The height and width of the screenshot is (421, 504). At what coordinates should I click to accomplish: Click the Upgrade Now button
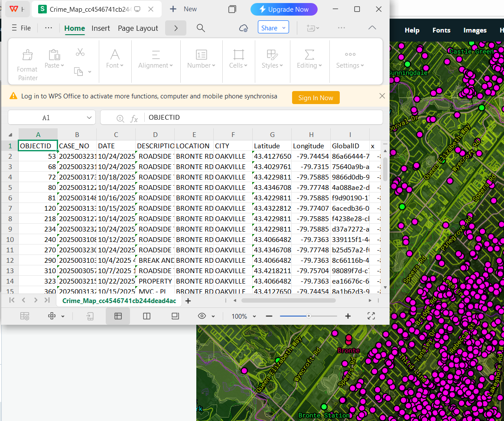284,9
